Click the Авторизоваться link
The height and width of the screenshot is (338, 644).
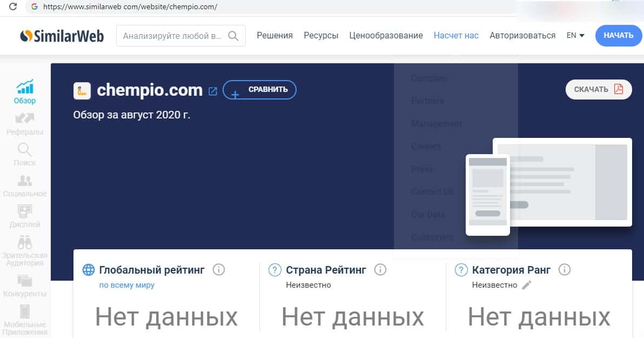522,35
